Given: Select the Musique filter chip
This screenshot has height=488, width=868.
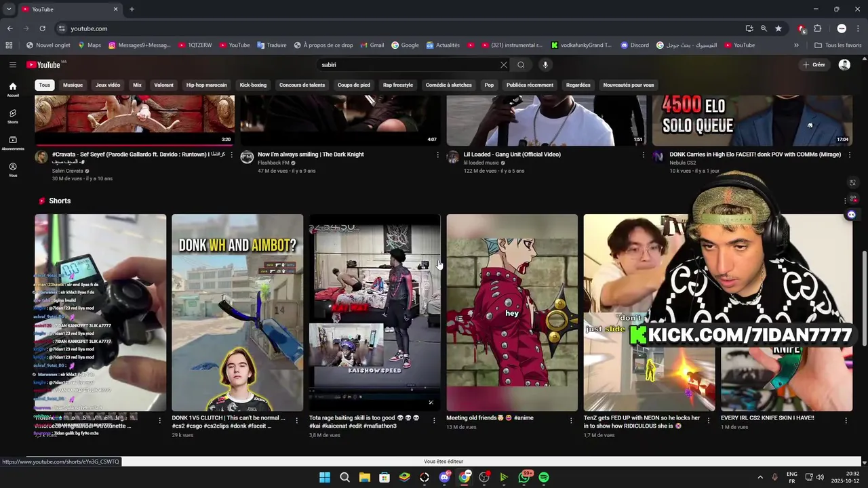Looking at the screenshot, I should (x=73, y=85).
